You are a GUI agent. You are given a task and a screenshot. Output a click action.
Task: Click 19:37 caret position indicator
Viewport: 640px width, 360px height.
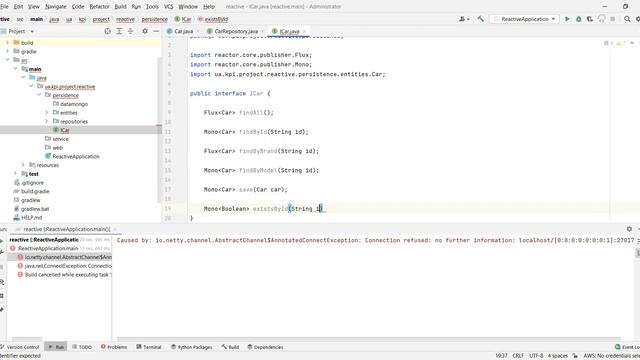(x=501, y=356)
